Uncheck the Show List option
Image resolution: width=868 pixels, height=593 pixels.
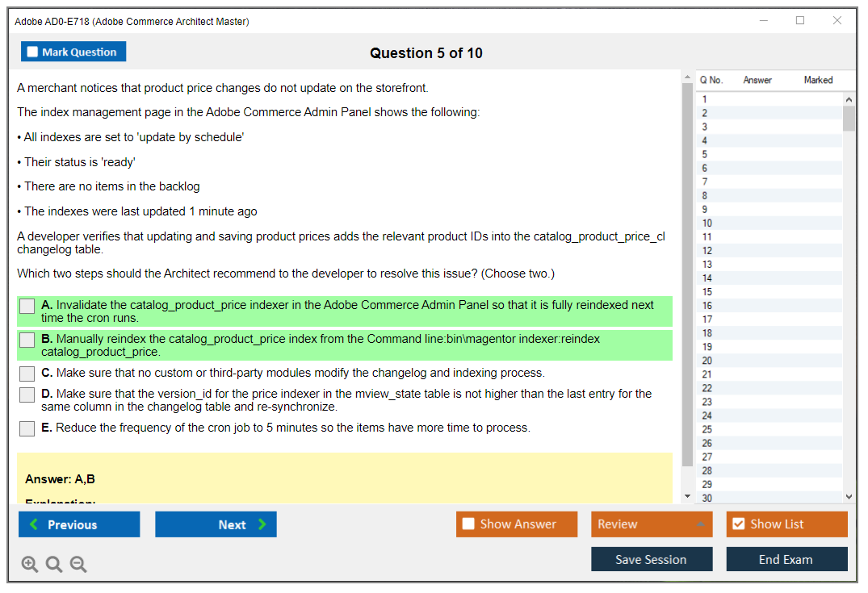point(738,524)
